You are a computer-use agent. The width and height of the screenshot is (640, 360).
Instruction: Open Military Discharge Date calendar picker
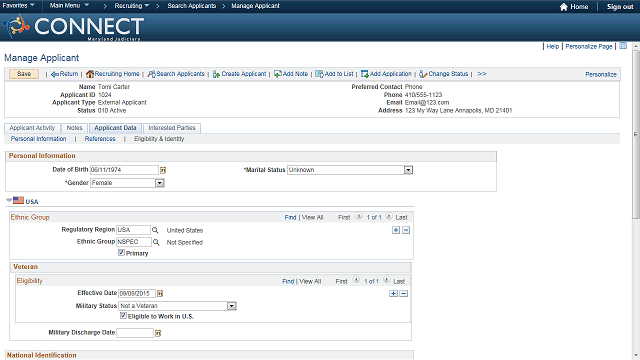158,333
